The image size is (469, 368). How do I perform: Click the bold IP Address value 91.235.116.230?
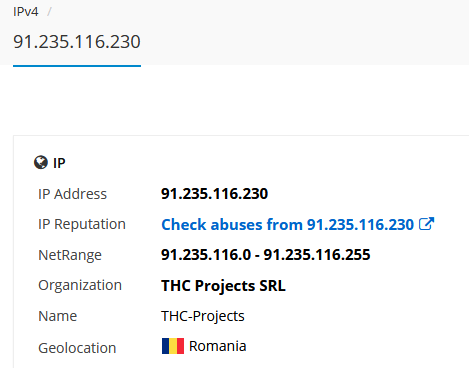pyautogui.click(x=214, y=194)
